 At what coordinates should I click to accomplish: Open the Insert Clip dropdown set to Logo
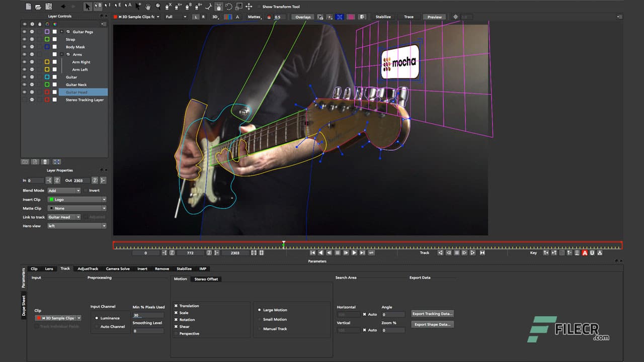tap(76, 199)
